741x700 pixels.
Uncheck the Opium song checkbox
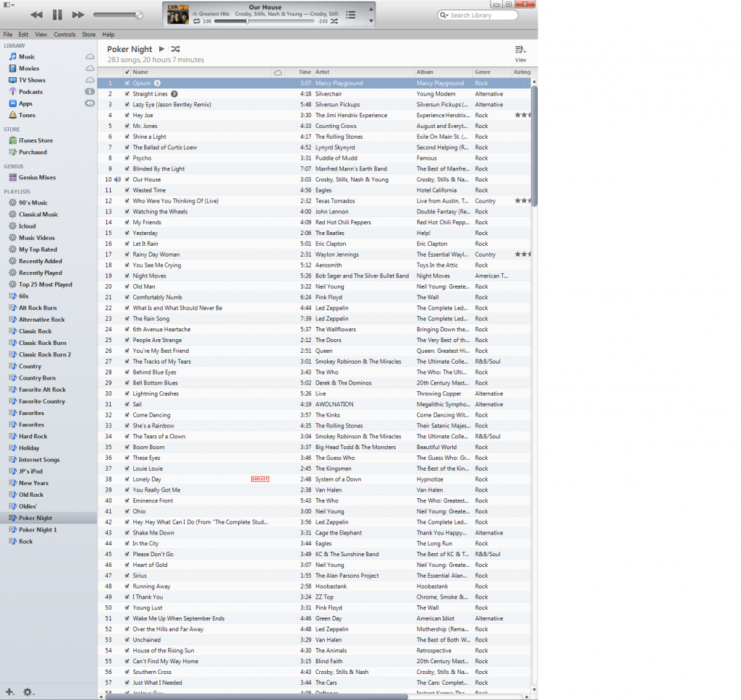tap(127, 83)
